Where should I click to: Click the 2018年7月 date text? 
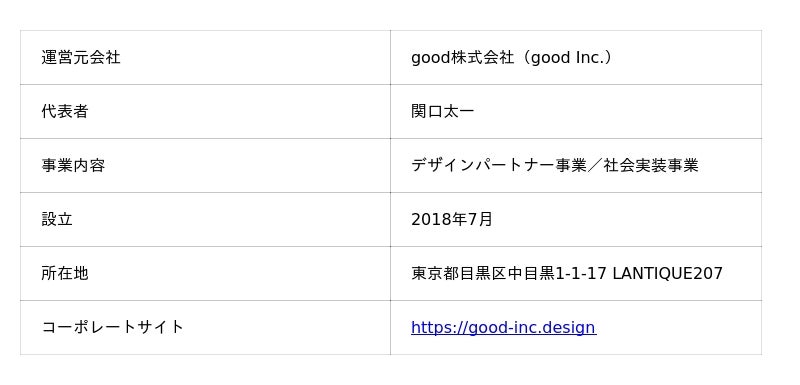click(452, 220)
